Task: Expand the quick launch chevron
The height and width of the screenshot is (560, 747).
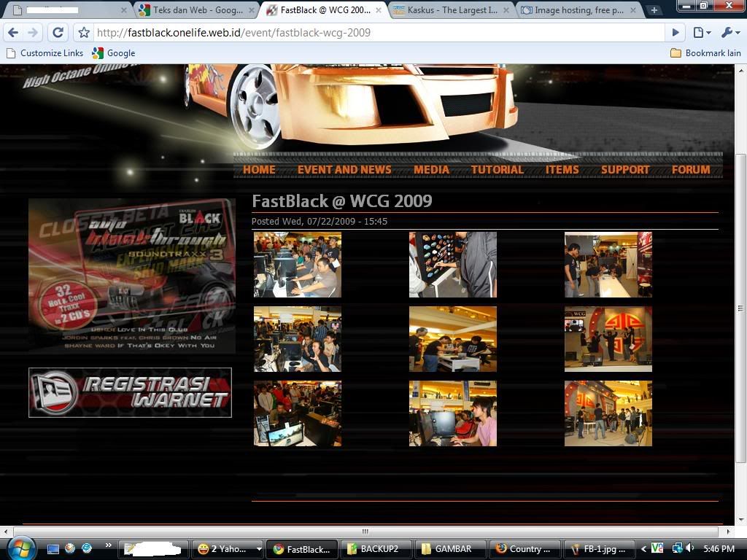Action: (108, 545)
